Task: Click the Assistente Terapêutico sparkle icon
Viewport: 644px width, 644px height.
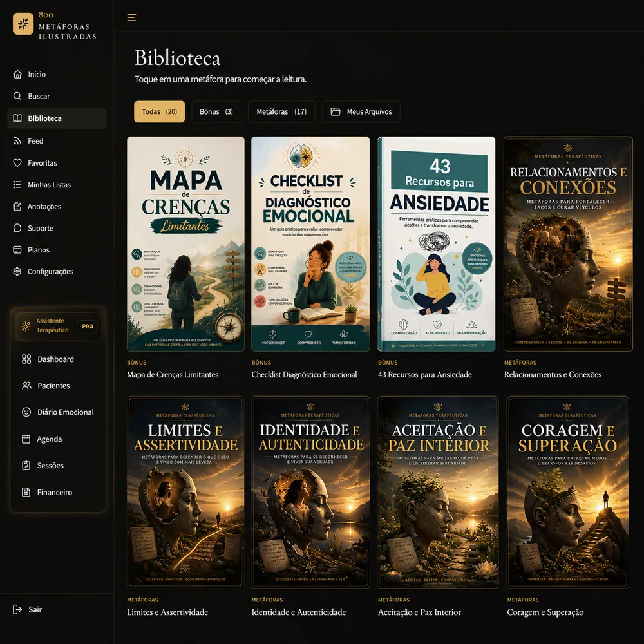Action: point(26,326)
